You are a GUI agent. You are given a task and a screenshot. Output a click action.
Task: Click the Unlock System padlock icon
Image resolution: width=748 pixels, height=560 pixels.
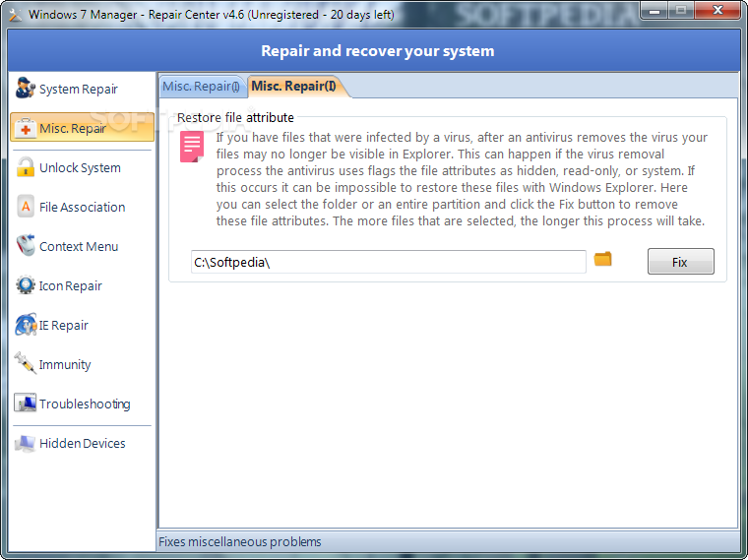(x=26, y=167)
